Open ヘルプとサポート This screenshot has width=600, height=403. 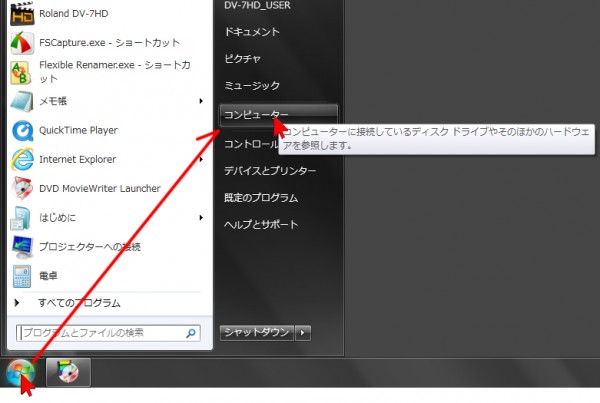[261, 225]
